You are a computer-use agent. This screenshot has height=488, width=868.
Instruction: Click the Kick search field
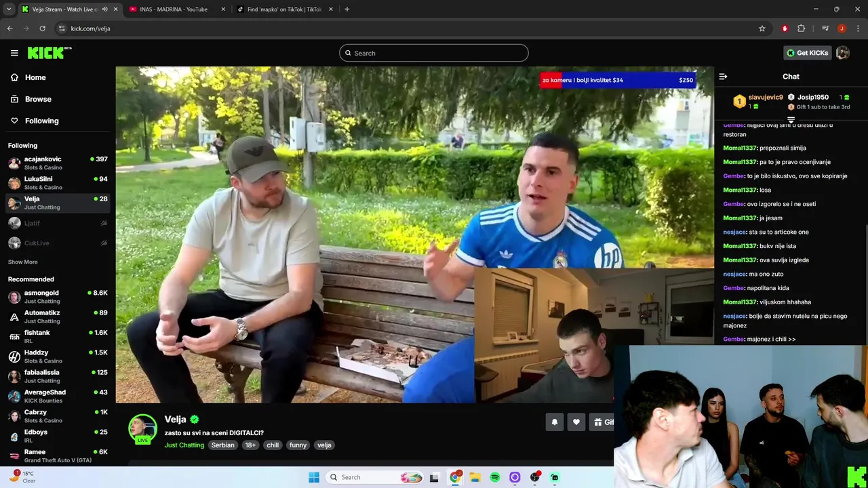(434, 53)
